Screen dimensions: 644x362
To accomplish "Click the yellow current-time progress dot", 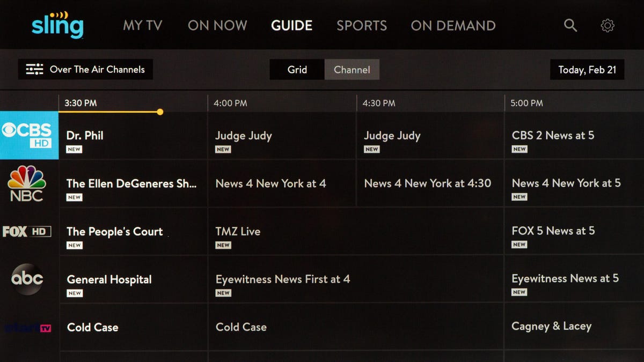I will [x=160, y=112].
